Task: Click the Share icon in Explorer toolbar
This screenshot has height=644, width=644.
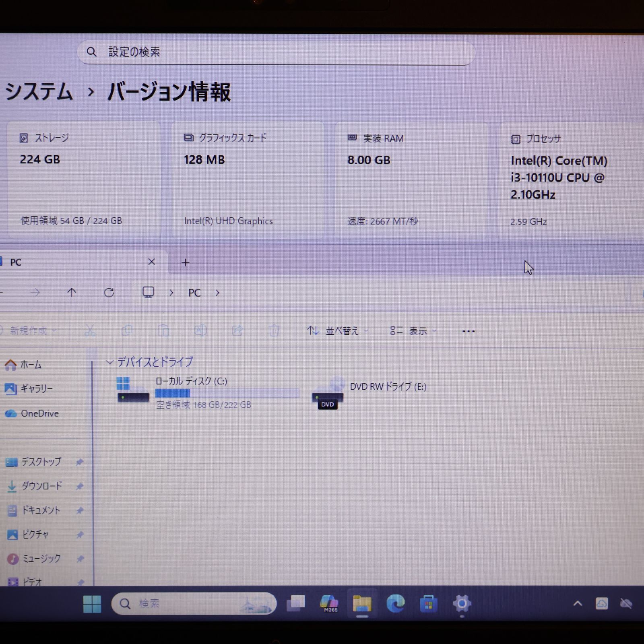Action: coord(237,331)
